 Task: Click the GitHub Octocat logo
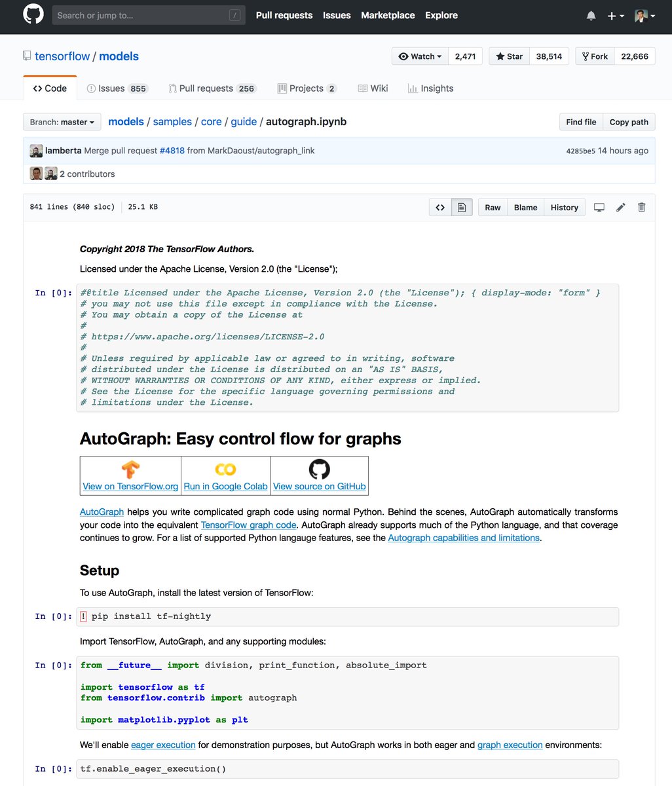33,14
